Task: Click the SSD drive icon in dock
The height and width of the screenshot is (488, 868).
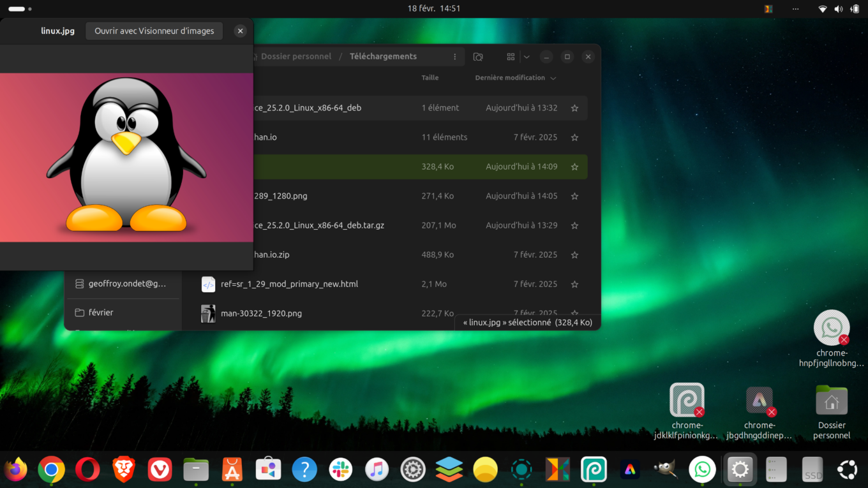Action: (812, 470)
